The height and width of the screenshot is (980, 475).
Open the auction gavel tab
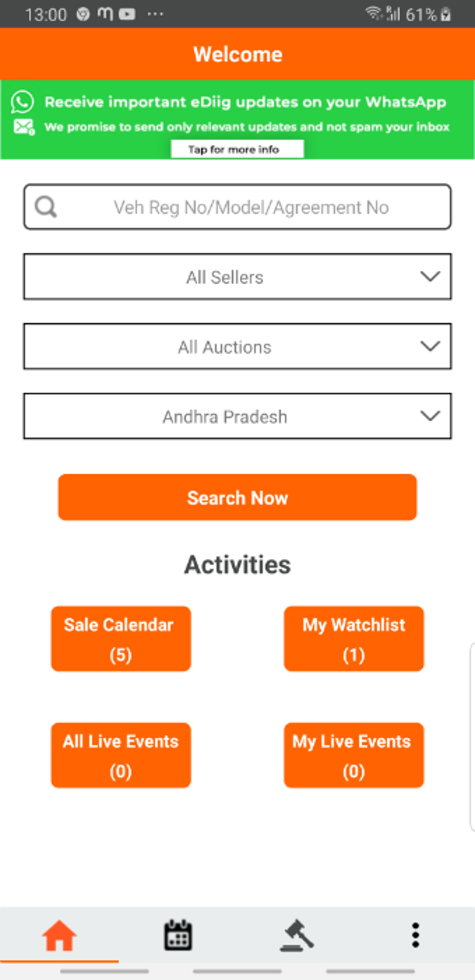tap(297, 935)
